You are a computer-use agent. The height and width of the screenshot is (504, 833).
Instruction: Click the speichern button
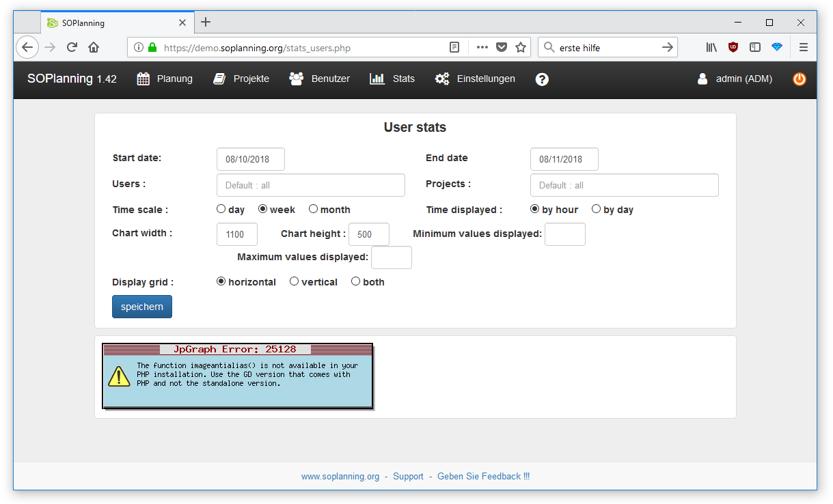pos(142,307)
